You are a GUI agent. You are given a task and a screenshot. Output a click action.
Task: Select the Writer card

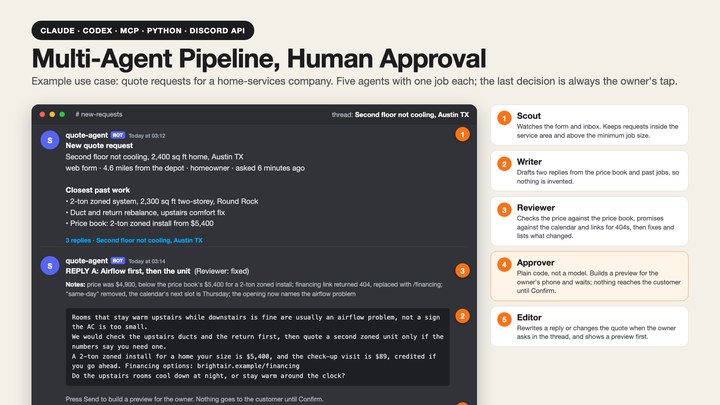click(589, 171)
